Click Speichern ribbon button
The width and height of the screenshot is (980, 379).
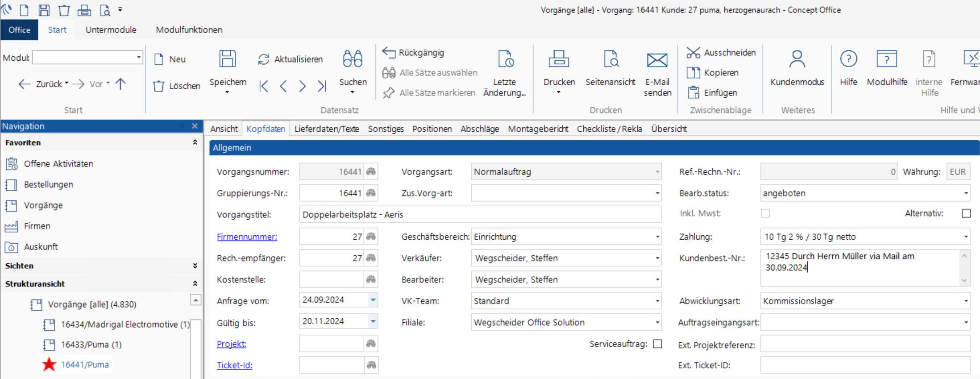pos(228,71)
